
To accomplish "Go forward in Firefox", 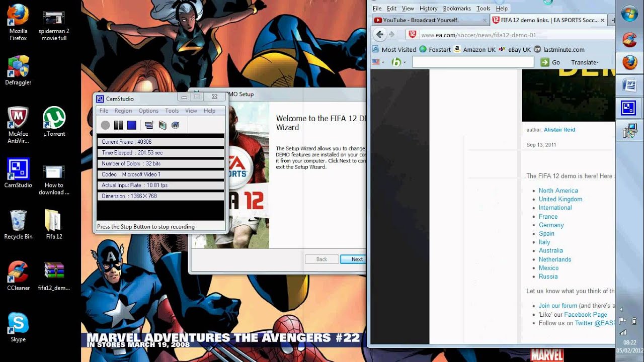I will (392, 35).
